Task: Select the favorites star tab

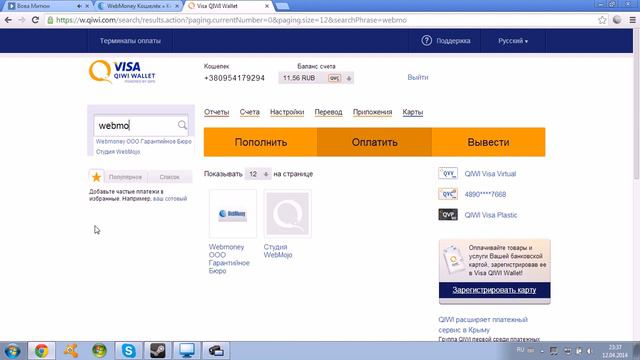Action: click(x=96, y=177)
